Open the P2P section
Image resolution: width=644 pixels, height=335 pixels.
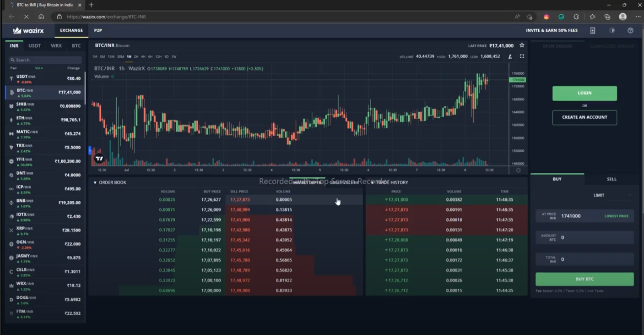click(x=97, y=30)
